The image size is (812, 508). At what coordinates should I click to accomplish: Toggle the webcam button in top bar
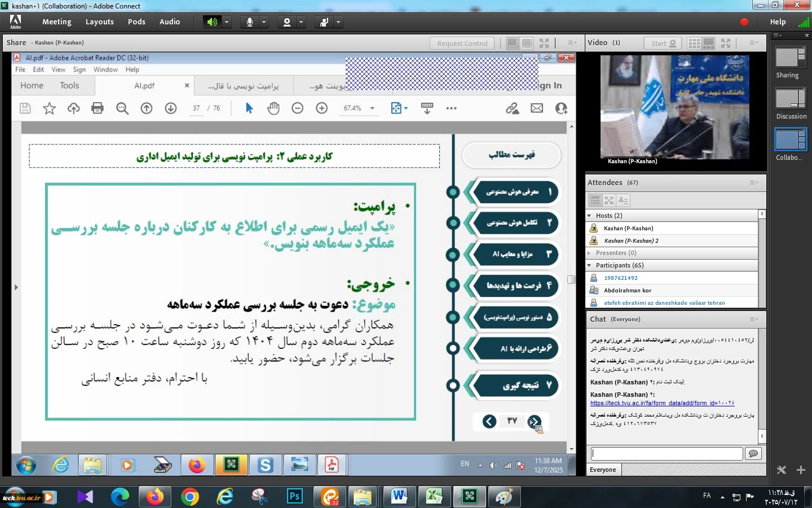(287, 22)
